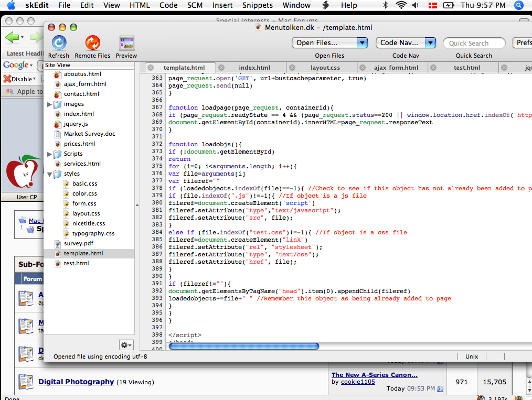Viewport: 532px width, 400px height.
Task: Open The New A-Series Canon thread link
Action: click(x=375, y=375)
